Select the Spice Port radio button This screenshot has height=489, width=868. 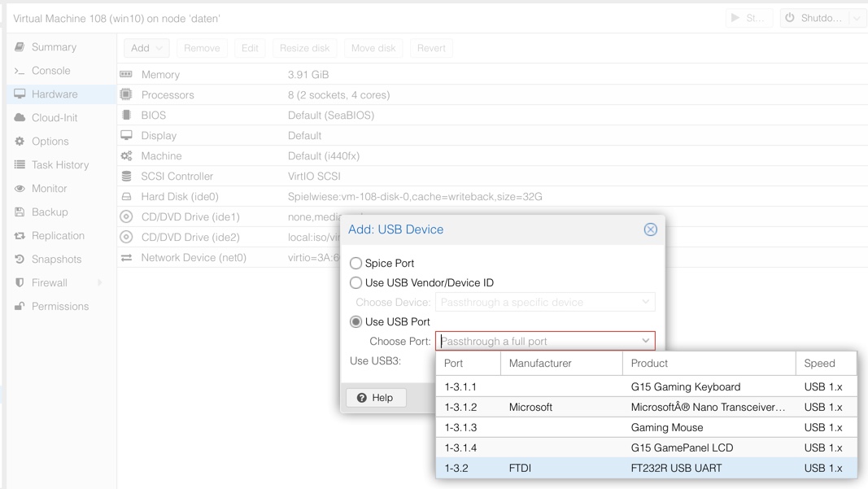tap(355, 264)
